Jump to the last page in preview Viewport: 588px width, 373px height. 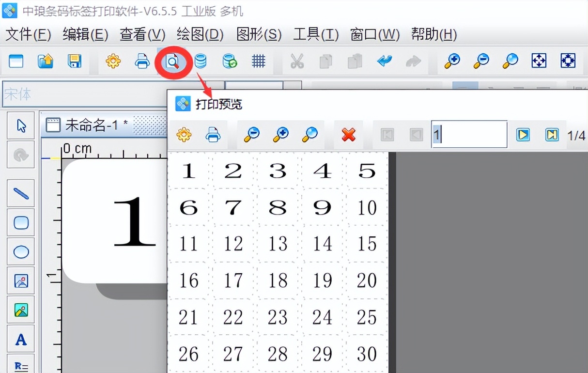pos(552,135)
